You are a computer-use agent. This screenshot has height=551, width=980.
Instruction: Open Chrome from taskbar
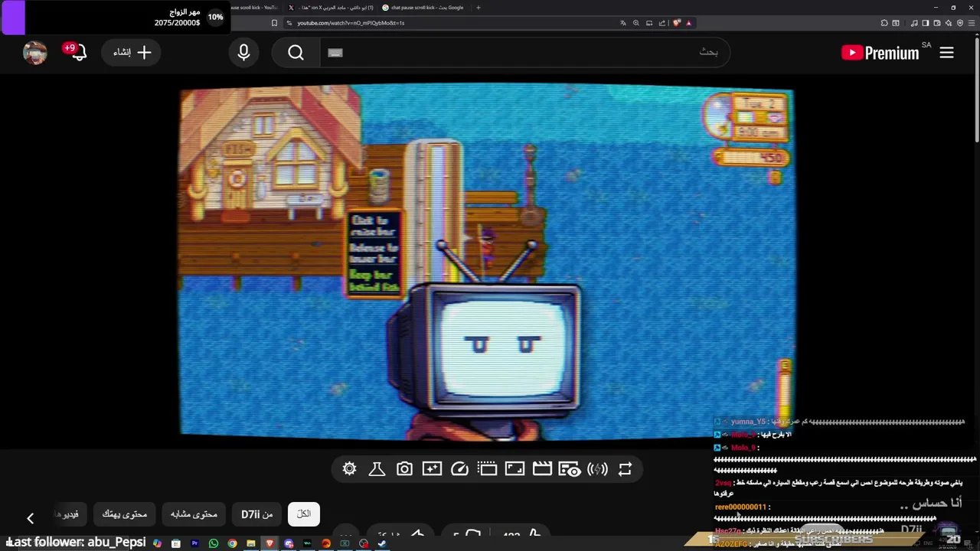point(232,543)
